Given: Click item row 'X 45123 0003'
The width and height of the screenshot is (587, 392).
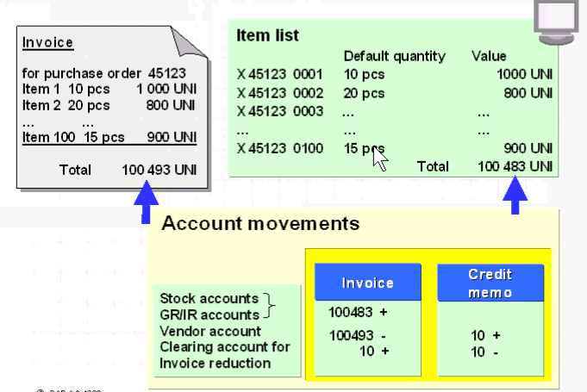Looking at the screenshot, I should pyautogui.click(x=279, y=111).
